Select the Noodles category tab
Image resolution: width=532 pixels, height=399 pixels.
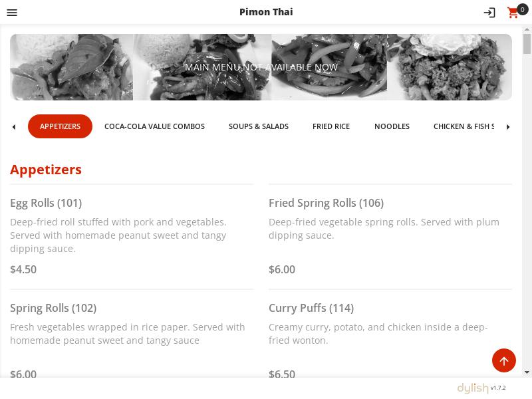[x=392, y=126]
